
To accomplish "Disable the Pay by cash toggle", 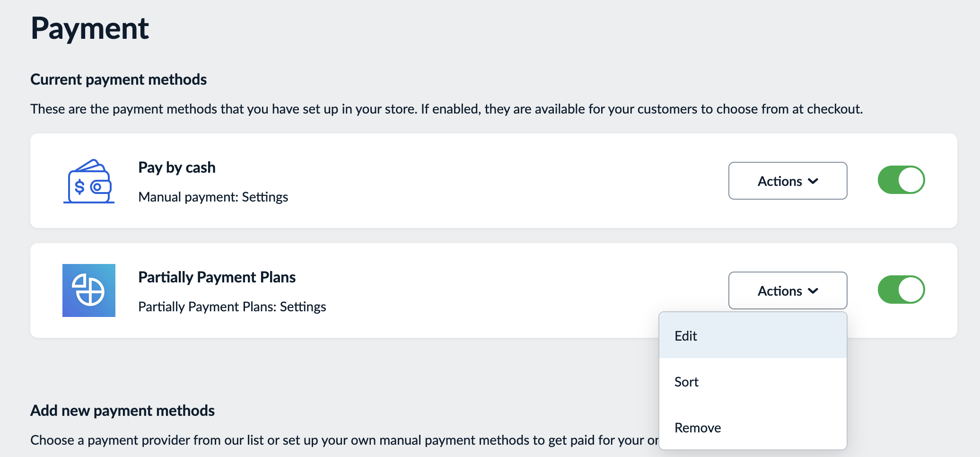I will [901, 180].
